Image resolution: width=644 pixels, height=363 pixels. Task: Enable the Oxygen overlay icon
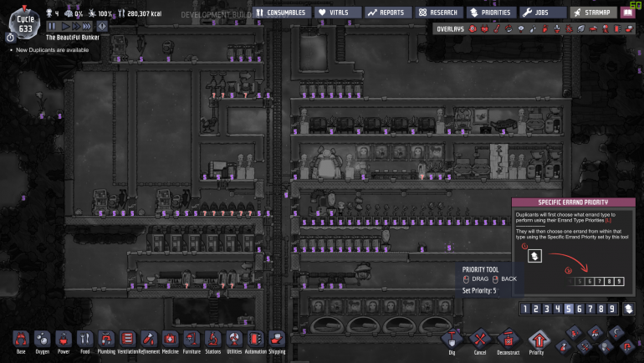tap(473, 28)
